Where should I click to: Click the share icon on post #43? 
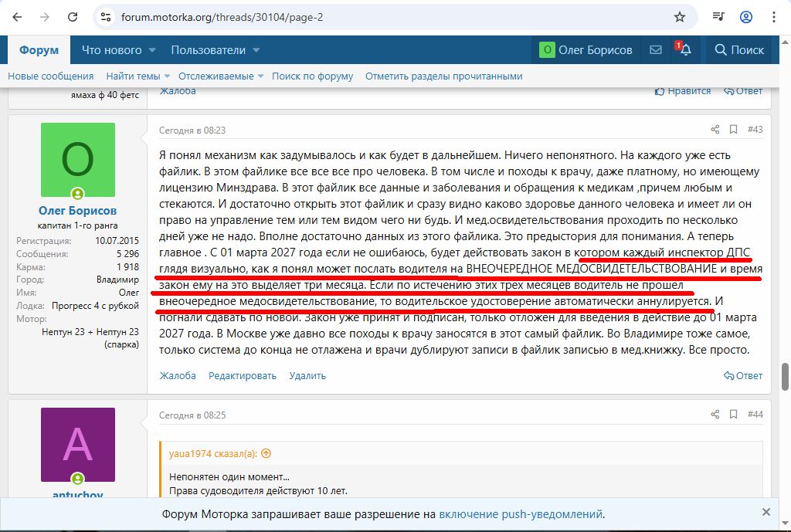715,130
